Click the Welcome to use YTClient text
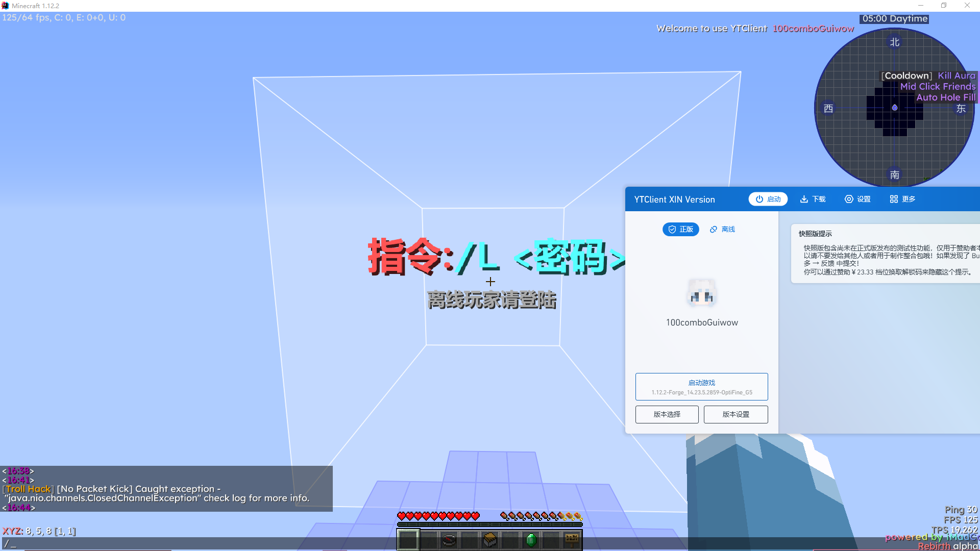The height and width of the screenshot is (551, 980). coord(712,29)
